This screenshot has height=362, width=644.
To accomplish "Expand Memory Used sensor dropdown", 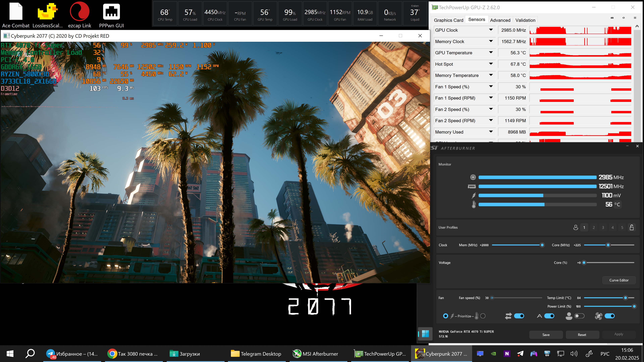I will pyautogui.click(x=491, y=132).
